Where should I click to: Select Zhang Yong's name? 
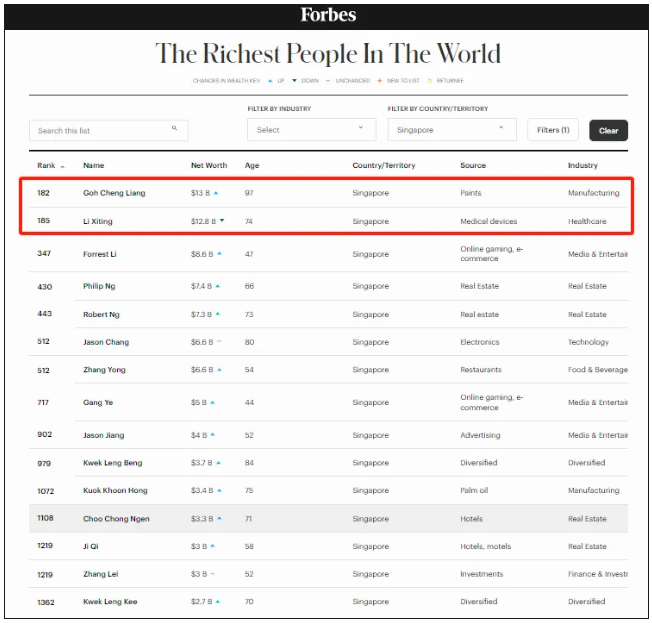pos(104,370)
